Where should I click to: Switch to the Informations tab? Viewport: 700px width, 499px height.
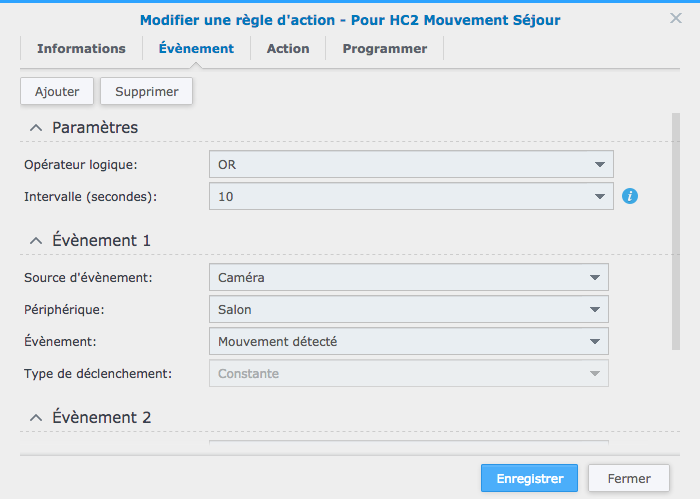pos(81,48)
